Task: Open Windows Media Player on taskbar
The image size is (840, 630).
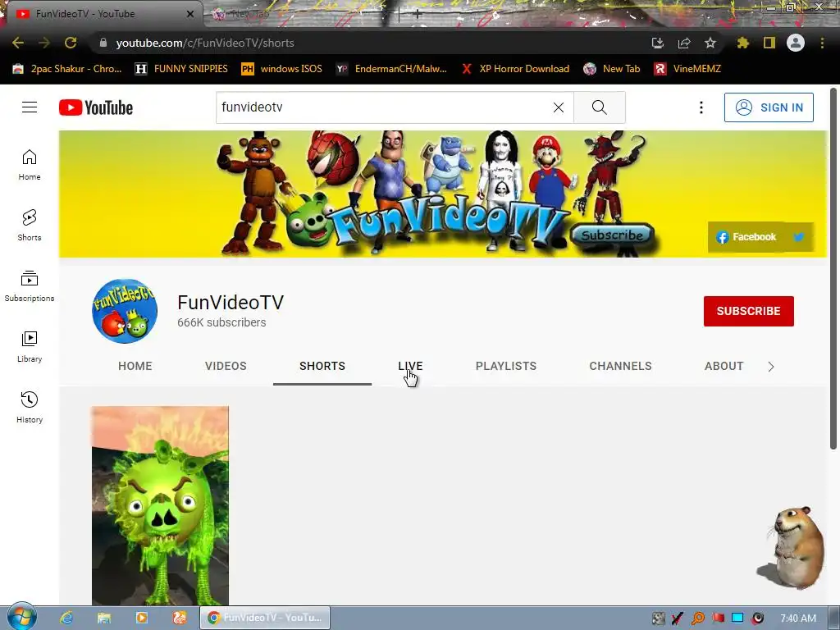Action: point(141,618)
